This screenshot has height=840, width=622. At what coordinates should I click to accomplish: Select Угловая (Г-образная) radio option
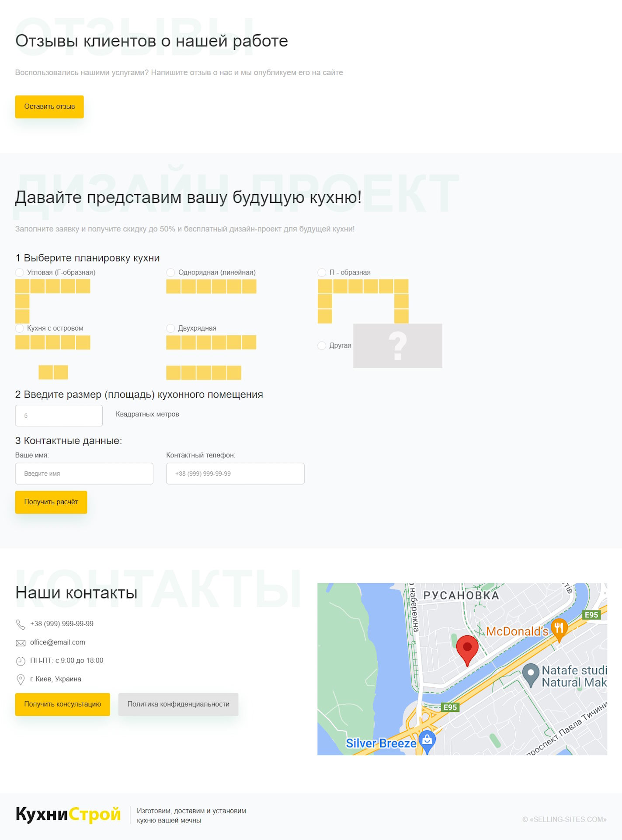(x=20, y=272)
